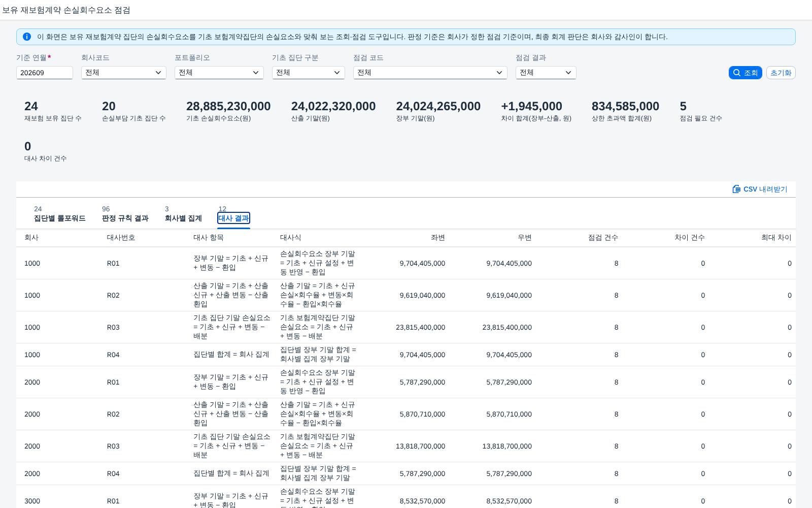This screenshot has height=508, width=812.
Task: Click the 최대 차이 column header
Action: click(776, 237)
